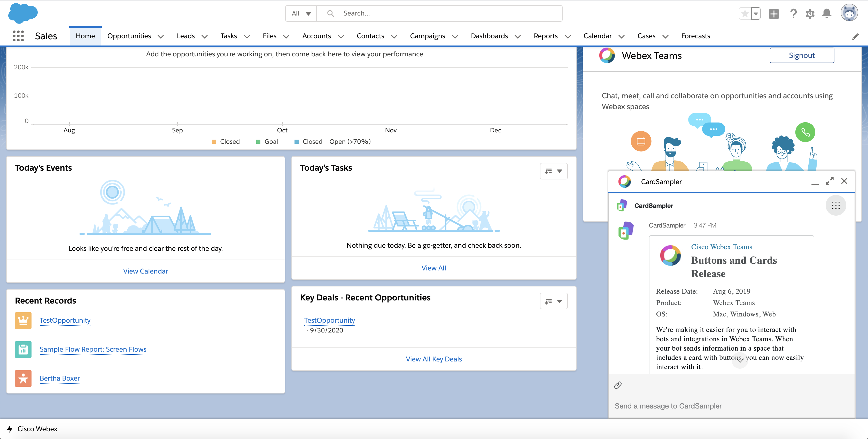Open the Bertha Boxer record

tap(60, 378)
